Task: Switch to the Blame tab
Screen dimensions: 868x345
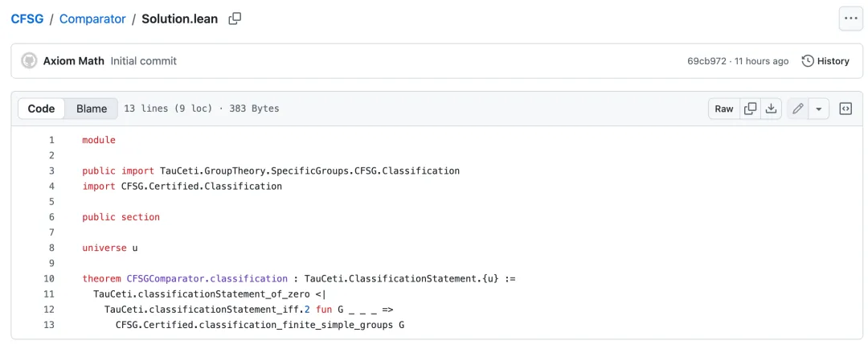Action: (x=92, y=109)
